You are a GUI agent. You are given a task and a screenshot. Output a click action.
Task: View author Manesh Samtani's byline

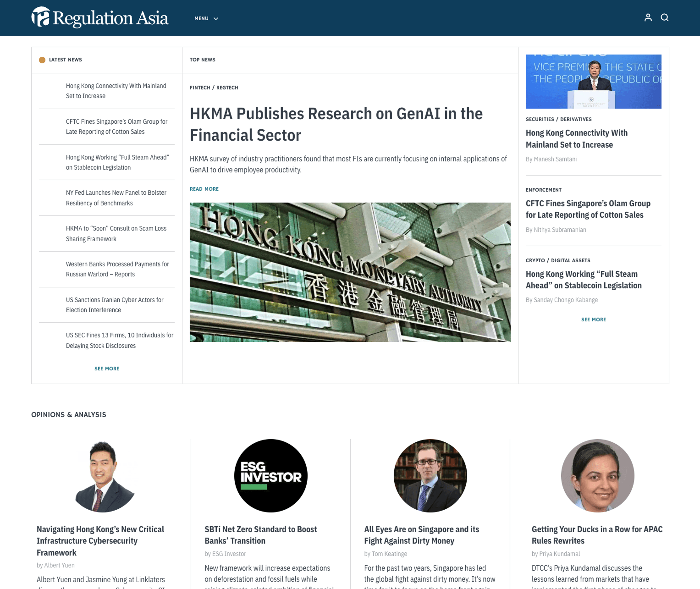tap(551, 159)
